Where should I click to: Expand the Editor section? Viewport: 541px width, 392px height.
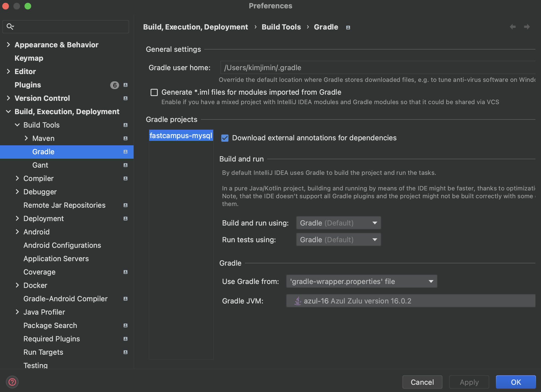[8, 71]
